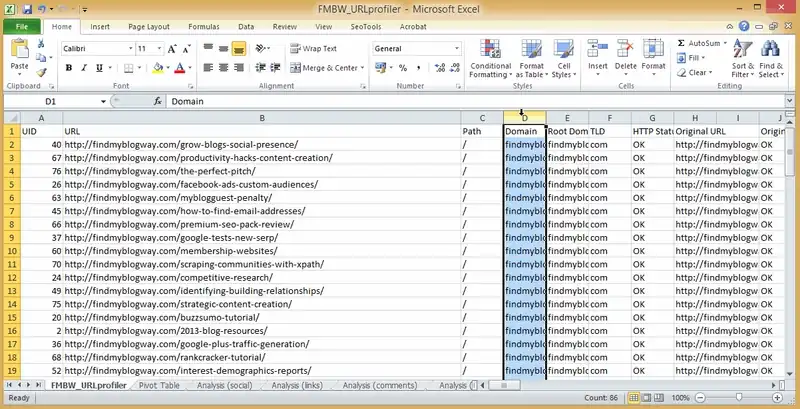Switch to the Insert ribbon tab

click(100, 27)
